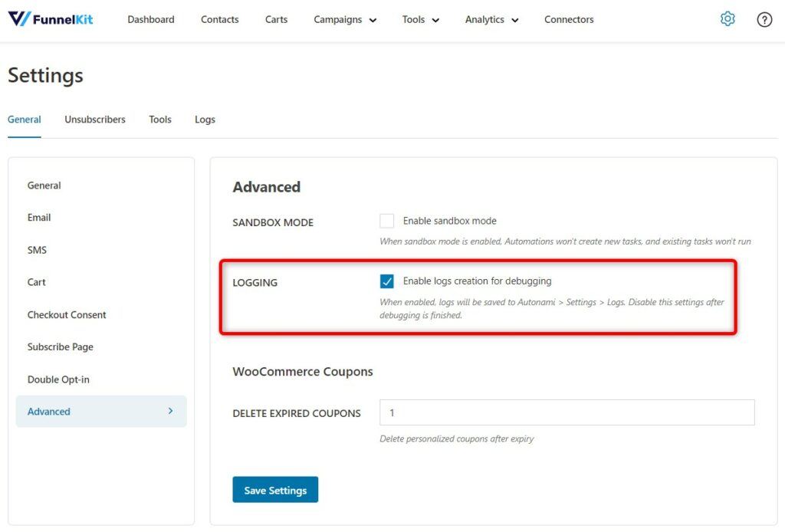This screenshot has width=785, height=532.
Task: Click the Save Settings button
Action: 275,490
